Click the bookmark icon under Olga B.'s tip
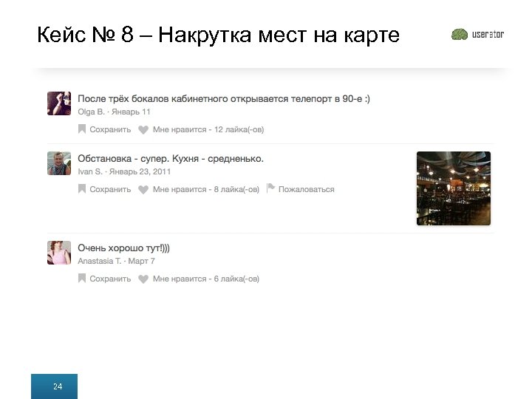 pos(82,129)
